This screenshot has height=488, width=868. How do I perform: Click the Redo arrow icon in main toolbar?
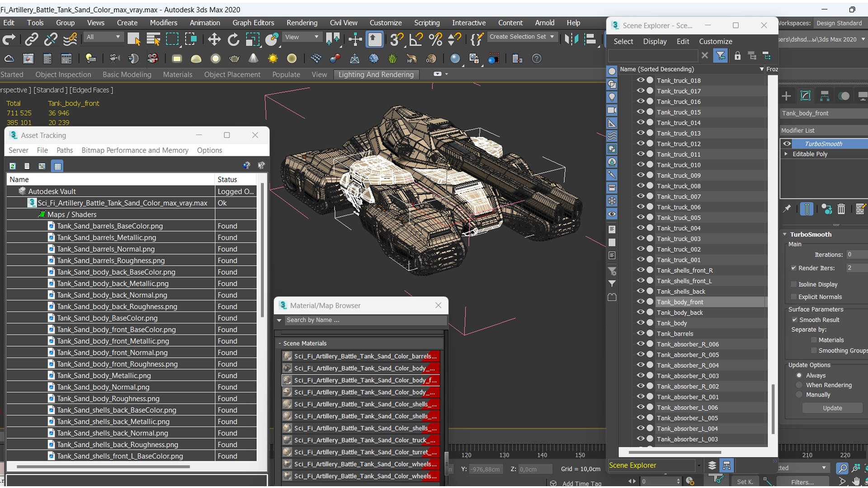(x=9, y=40)
